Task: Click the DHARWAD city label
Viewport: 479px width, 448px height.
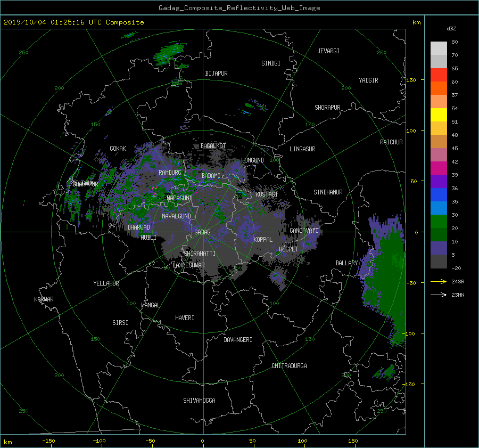Action: [138, 227]
